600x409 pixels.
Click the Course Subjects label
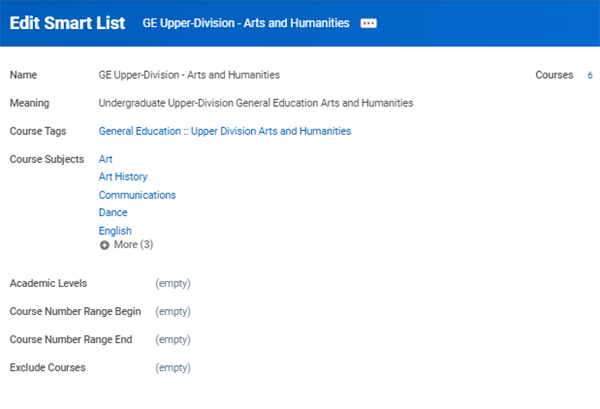coord(47,159)
